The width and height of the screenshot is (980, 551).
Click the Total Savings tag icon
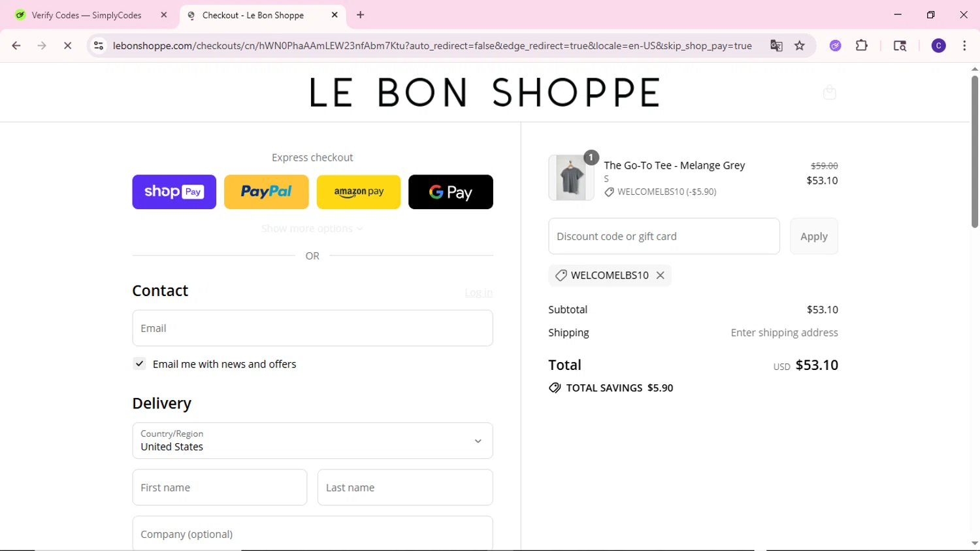[x=555, y=388]
